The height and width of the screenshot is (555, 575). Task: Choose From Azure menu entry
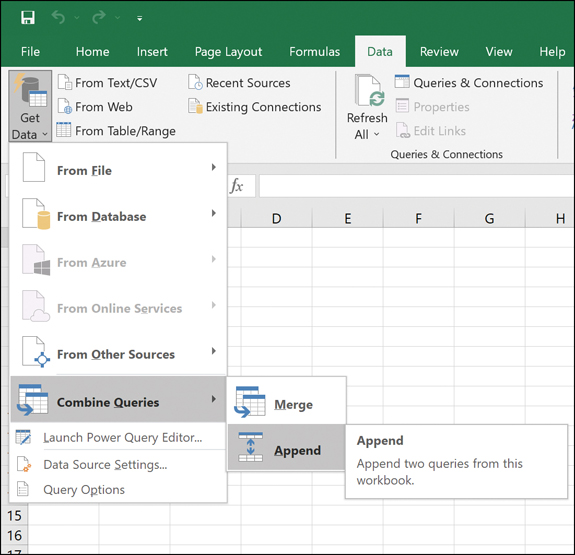coord(118,262)
